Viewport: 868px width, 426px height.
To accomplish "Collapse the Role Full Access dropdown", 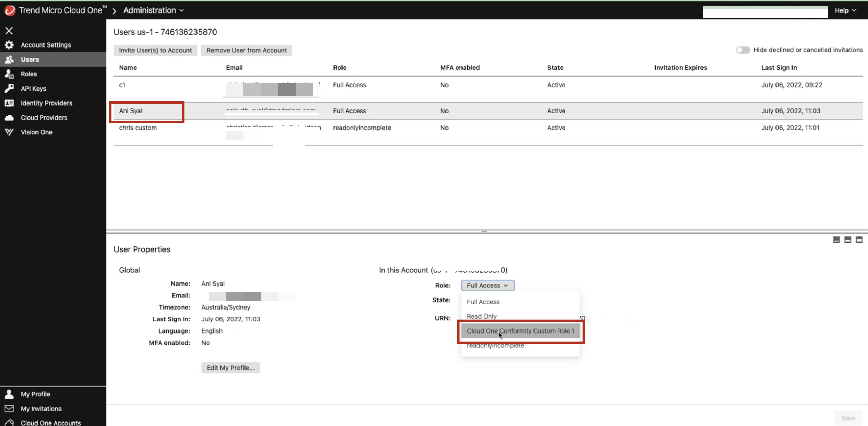I will click(x=488, y=285).
